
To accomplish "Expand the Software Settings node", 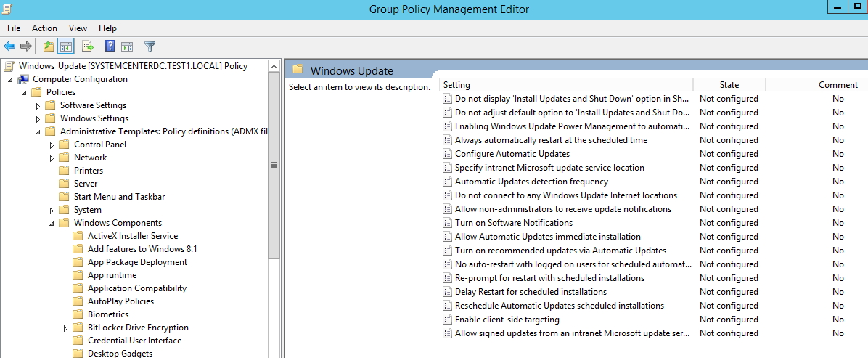I will coord(38,105).
